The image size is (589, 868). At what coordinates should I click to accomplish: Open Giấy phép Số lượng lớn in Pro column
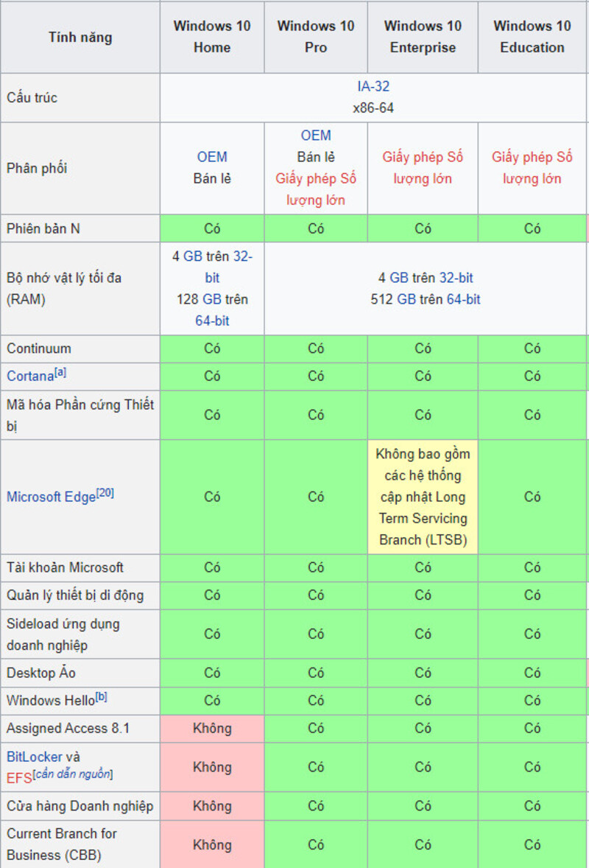pos(316,189)
